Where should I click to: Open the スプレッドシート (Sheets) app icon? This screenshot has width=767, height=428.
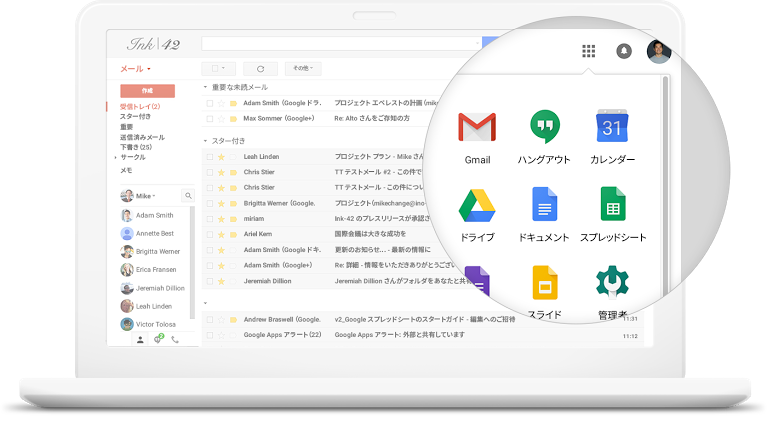[613, 204]
